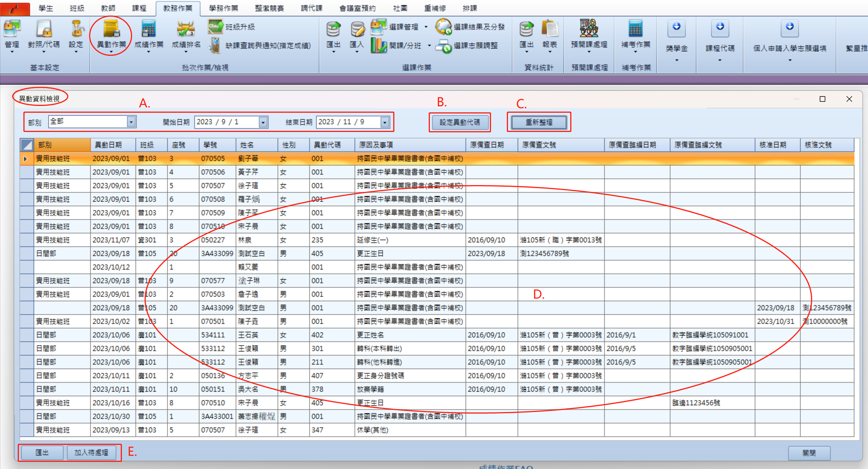Click 更正姓名 reason cell
Viewport: 868px width, 469px height.
(410, 335)
